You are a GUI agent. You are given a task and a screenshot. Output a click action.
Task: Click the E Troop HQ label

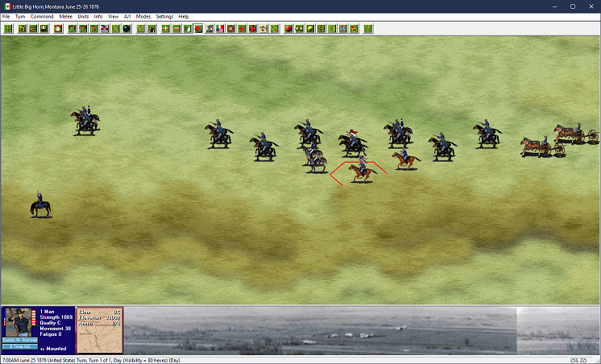(20, 347)
